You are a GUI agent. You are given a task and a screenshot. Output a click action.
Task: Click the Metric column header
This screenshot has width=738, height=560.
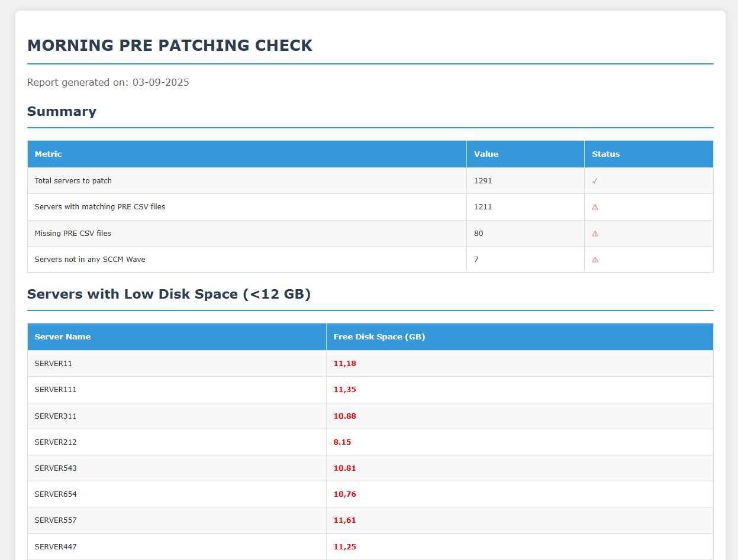[x=49, y=154]
